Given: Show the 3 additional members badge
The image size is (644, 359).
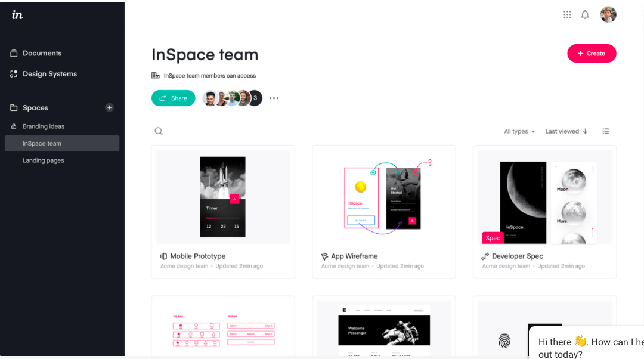Looking at the screenshot, I should click(x=255, y=98).
